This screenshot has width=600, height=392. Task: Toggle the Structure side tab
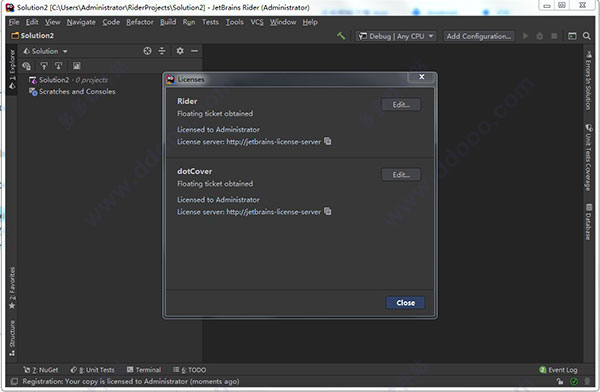pos(12,338)
